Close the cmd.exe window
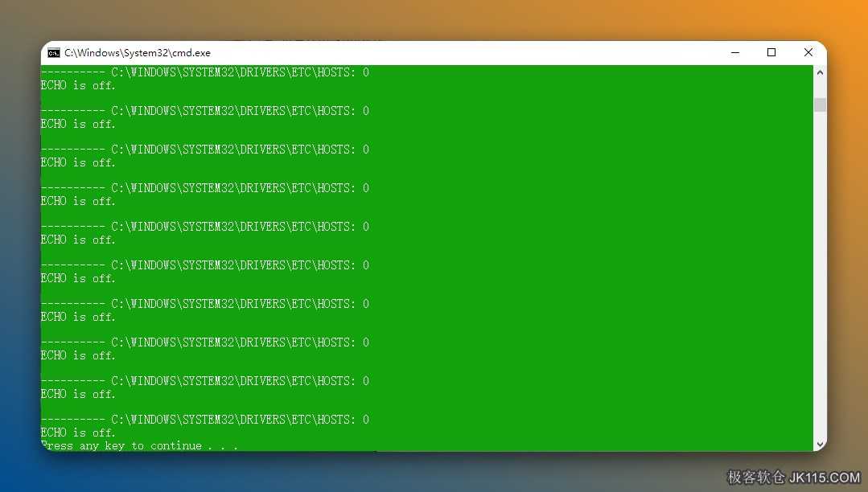This screenshot has width=868, height=492. click(x=808, y=52)
